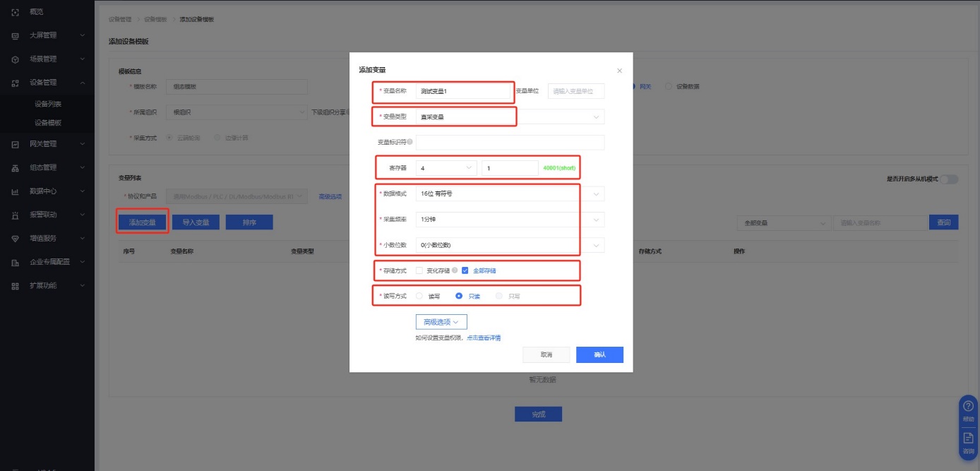Viewport: 980px width, 471px height.
Task: Click the 数据中心 chart icon
Action: pyautogui.click(x=15, y=191)
